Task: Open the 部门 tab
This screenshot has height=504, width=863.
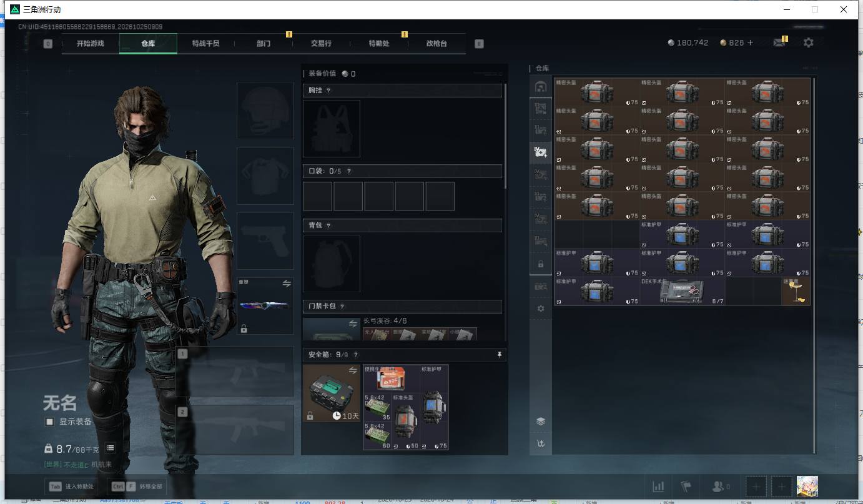Action: [264, 44]
